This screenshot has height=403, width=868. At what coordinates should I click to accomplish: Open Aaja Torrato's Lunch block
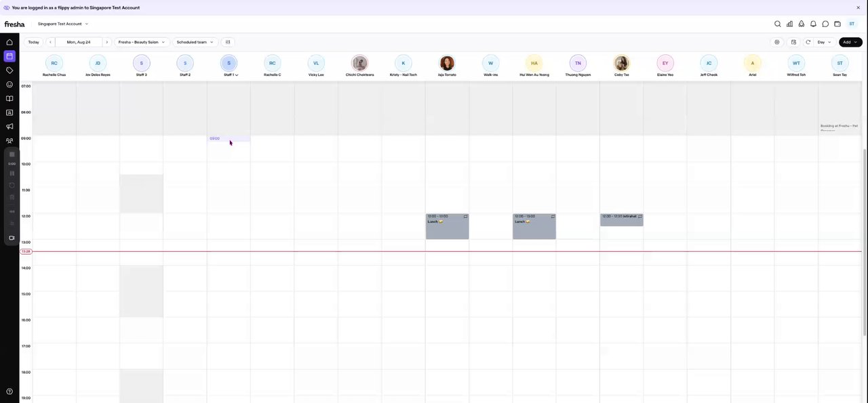(447, 226)
